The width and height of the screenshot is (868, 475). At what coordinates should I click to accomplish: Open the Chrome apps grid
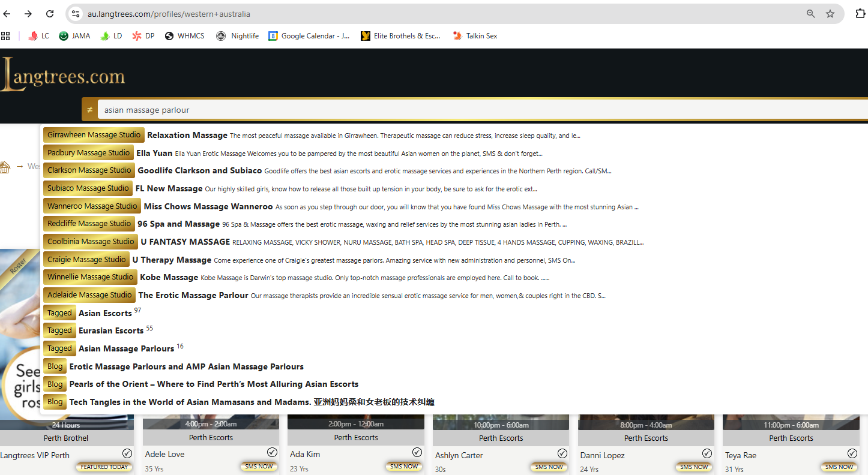coord(5,36)
